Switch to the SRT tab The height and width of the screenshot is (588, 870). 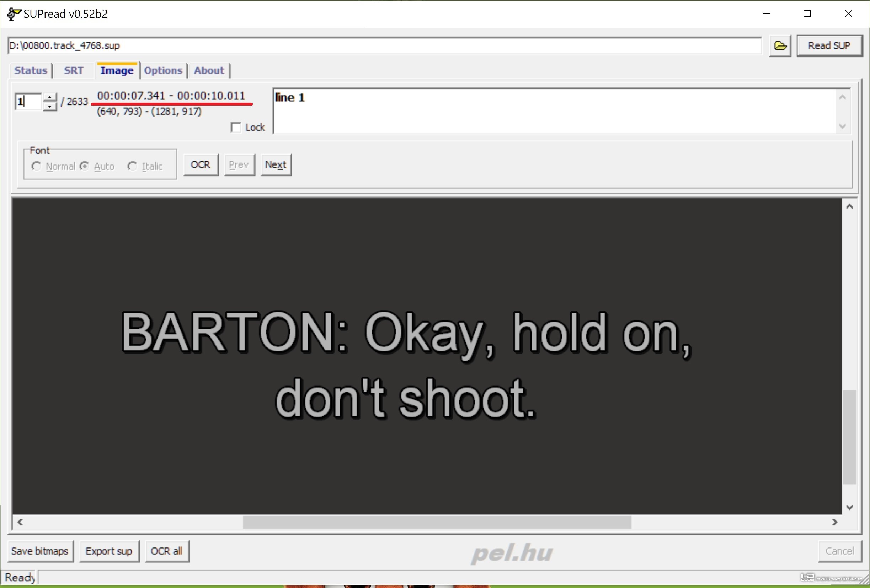point(73,70)
